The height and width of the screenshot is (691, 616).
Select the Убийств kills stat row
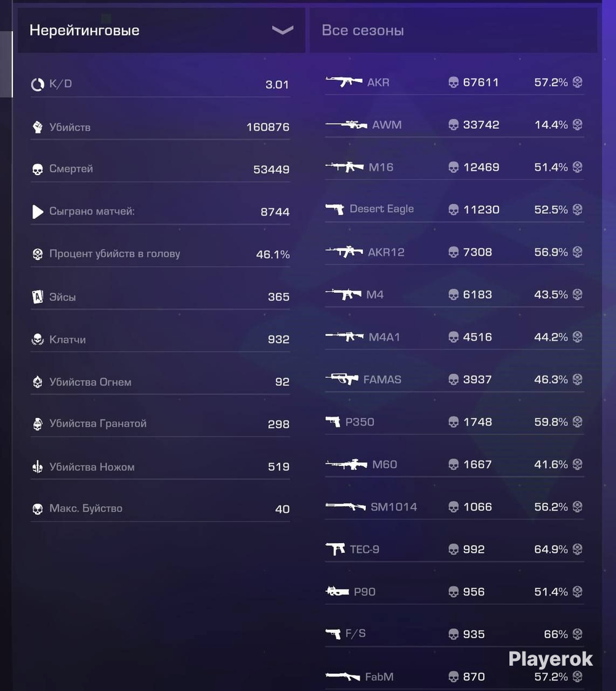point(160,127)
